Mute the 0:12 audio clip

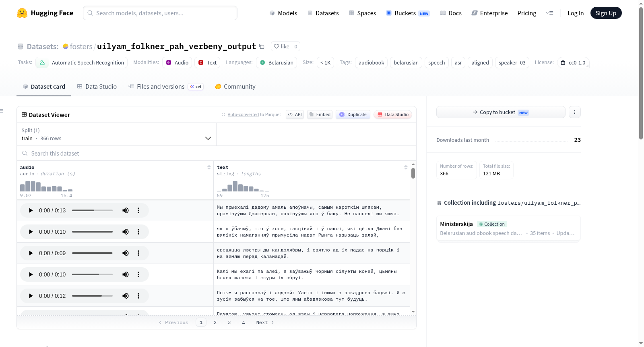[126, 296]
